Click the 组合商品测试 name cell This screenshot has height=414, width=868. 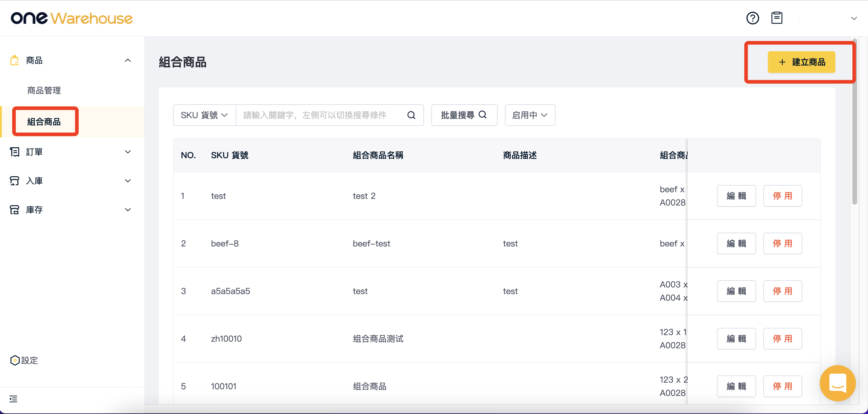tap(378, 339)
